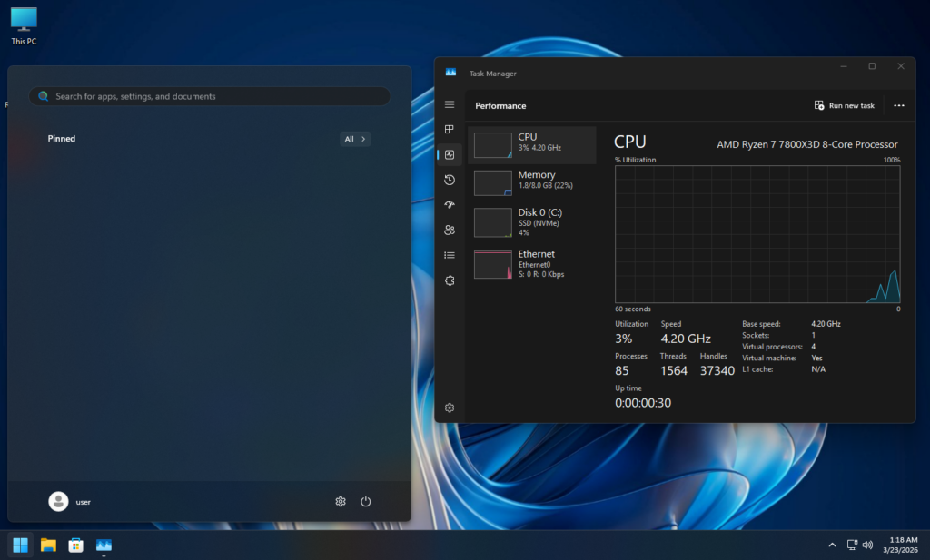Select Ethernet in the performance list
The height and width of the screenshot is (560, 930).
(x=532, y=263)
